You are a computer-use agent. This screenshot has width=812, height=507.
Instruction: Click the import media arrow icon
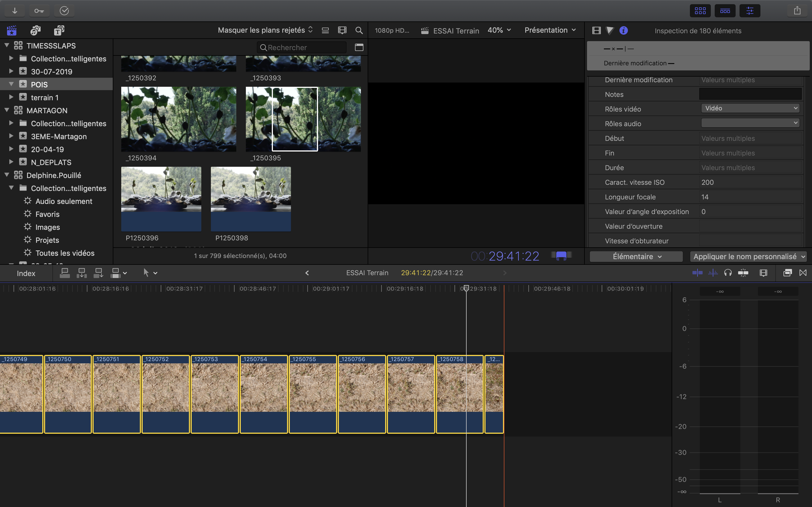pyautogui.click(x=14, y=11)
